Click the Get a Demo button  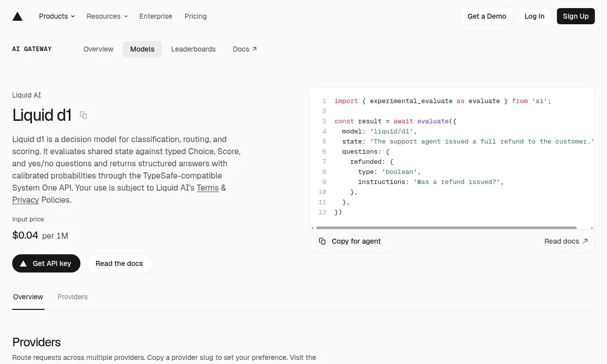pos(487,16)
